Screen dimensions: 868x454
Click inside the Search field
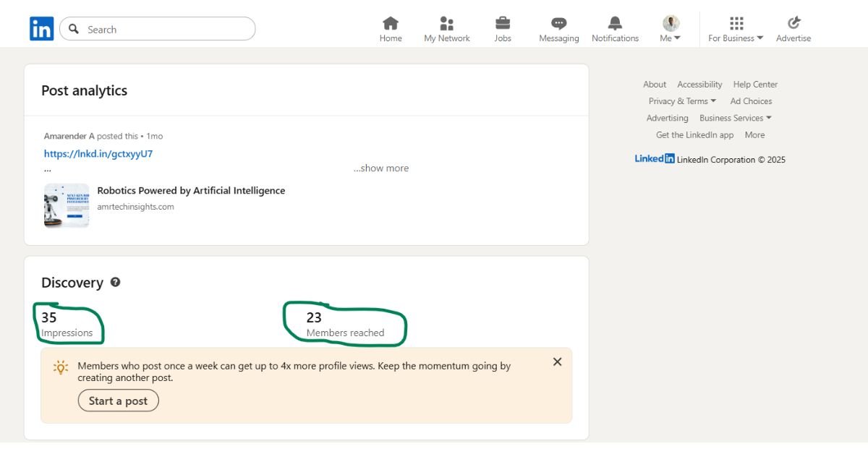tap(166, 30)
